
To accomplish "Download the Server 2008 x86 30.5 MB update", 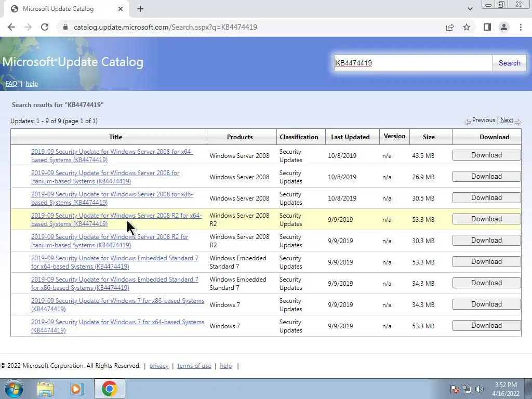I will pos(486,198).
